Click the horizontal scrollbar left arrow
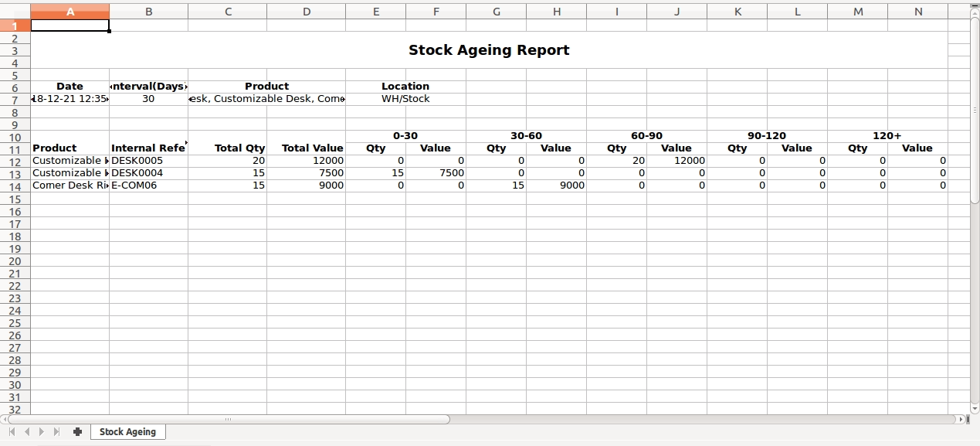980x446 pixels. point(3,420)
